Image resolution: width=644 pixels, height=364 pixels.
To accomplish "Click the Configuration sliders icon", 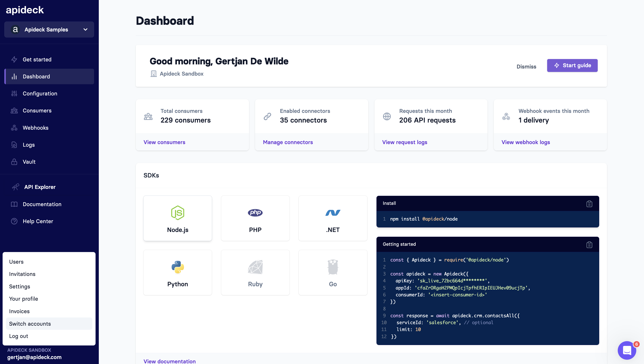I will 14,93.
